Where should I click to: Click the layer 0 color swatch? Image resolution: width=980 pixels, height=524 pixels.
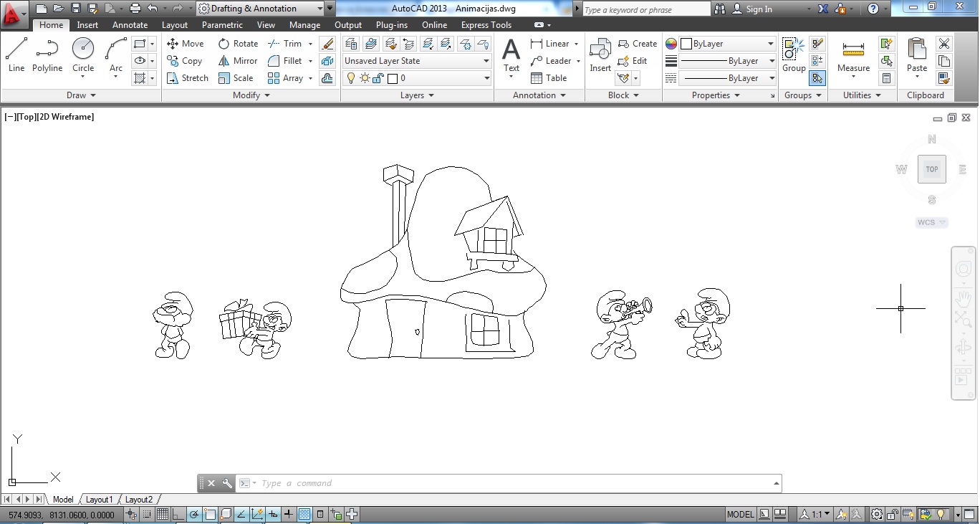(x=393, y=78)
